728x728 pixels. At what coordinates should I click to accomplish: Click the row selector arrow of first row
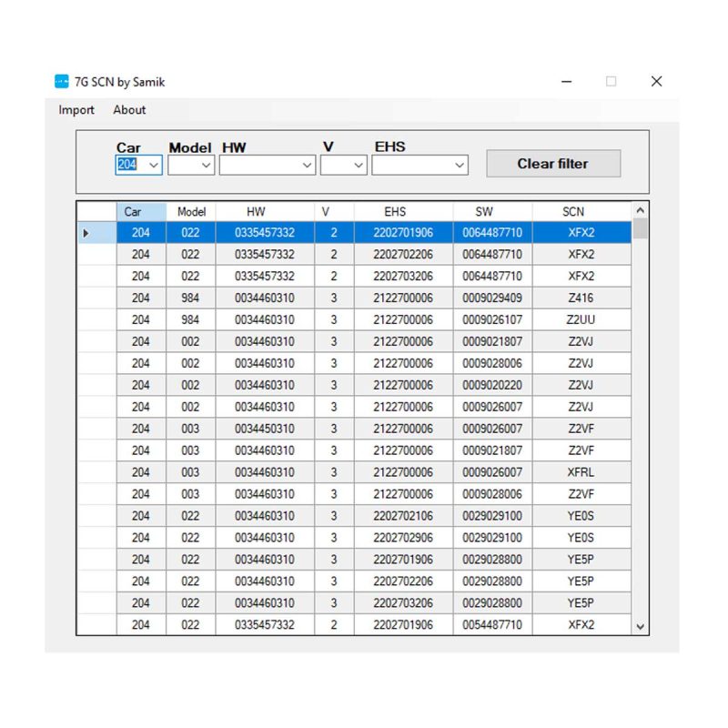tap(87, 233)
